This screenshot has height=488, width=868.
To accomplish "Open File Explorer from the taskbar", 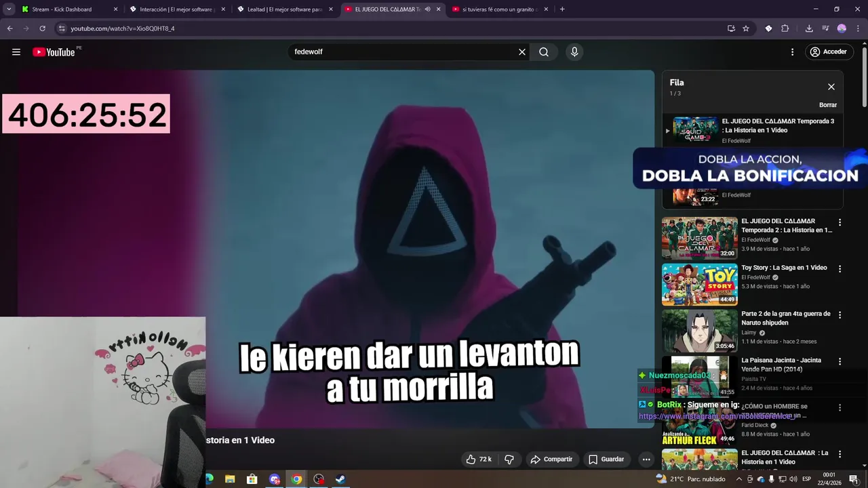I will 230,479.
